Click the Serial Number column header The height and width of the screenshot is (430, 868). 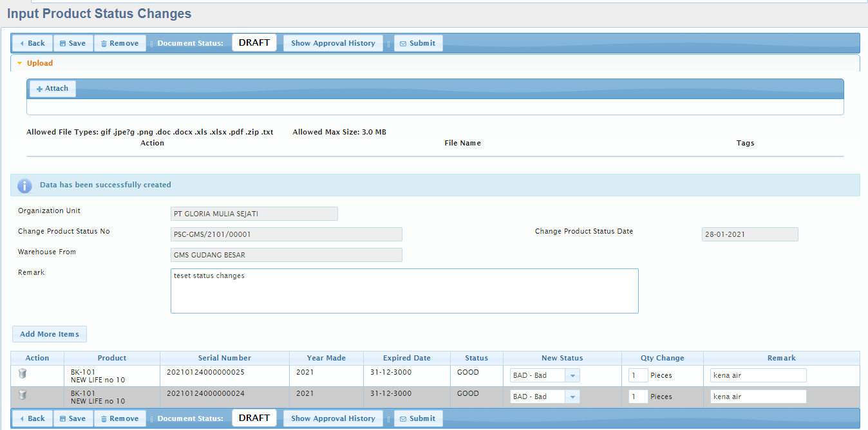pyautogui.click(x=225, y=358)
